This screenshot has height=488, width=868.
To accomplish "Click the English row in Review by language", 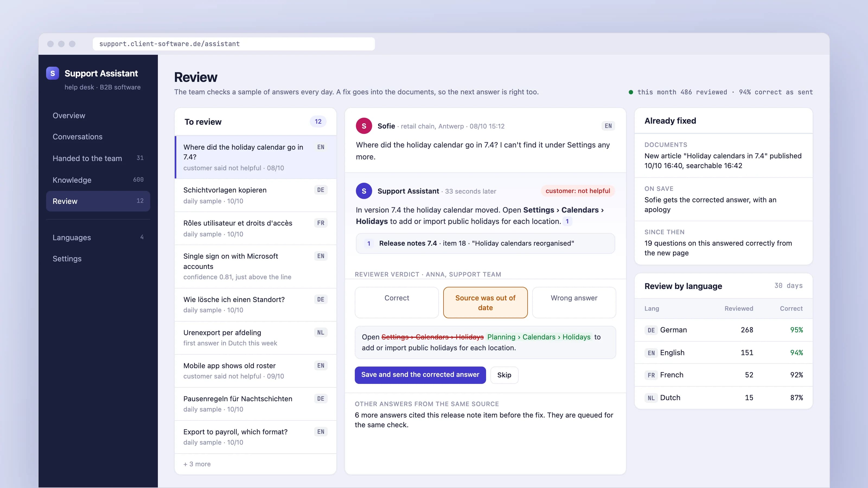I will pyautogui.click(x=723, y=353).
